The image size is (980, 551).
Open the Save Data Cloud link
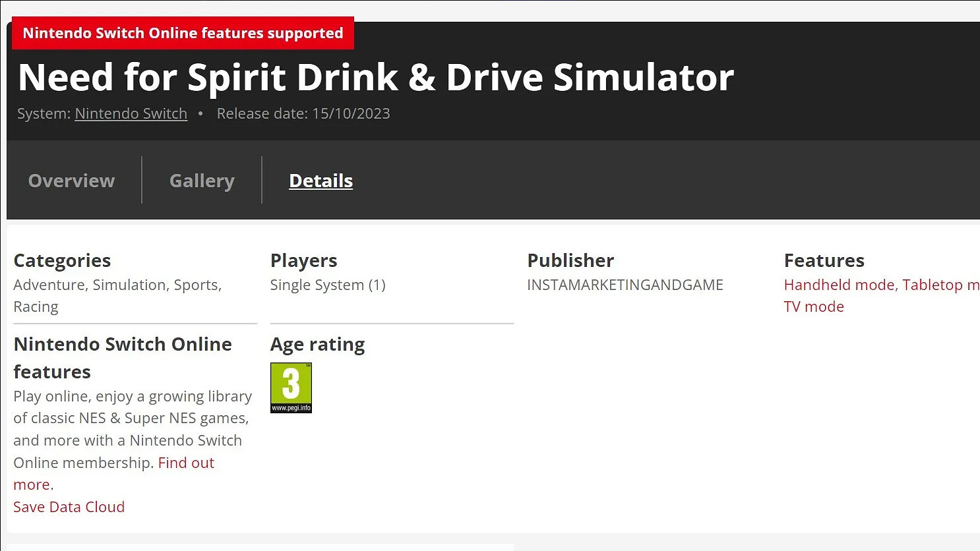69,507
